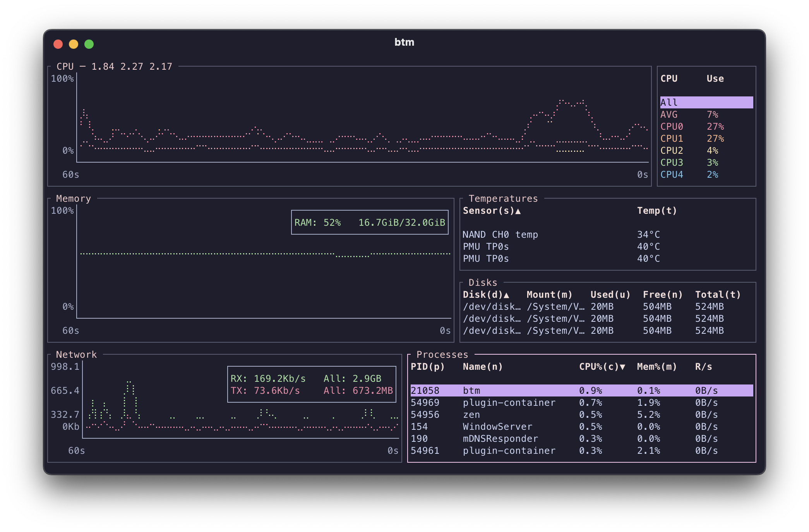Select the All row in CPU list
This screenshot has height=532, width=809.
pos(706,103)
